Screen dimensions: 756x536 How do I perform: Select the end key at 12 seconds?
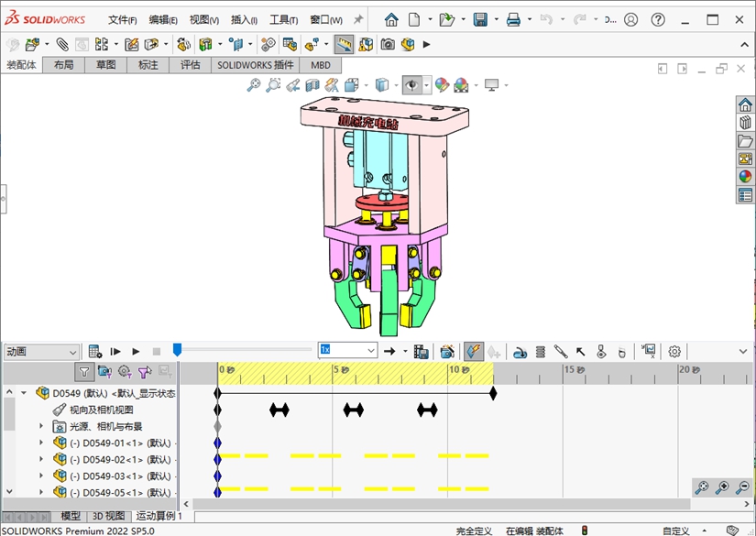tap(493, 393)
